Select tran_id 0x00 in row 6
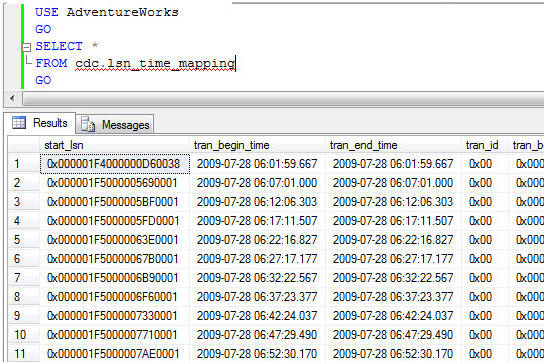Image resolution: width=546 pixels, height=364 pixels. 485,259
